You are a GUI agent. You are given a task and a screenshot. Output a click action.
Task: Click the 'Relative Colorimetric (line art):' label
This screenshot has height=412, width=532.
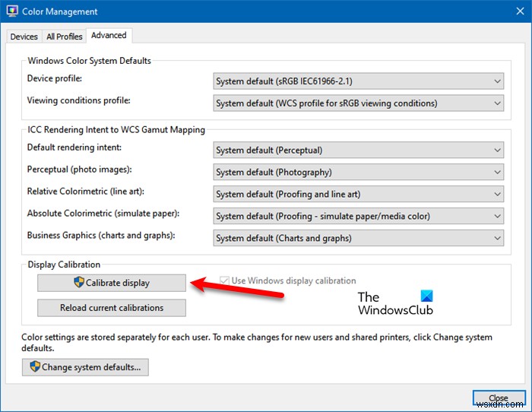point(85,192)
